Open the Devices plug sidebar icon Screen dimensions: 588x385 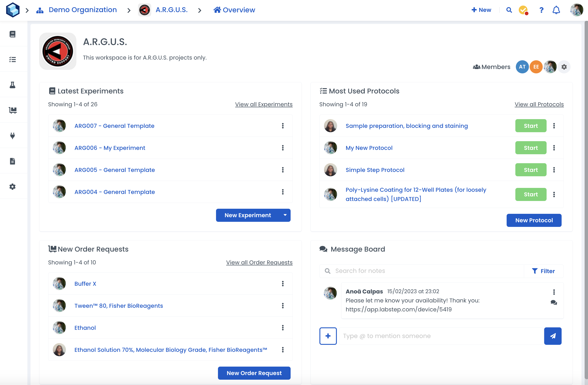click(13, 136)
